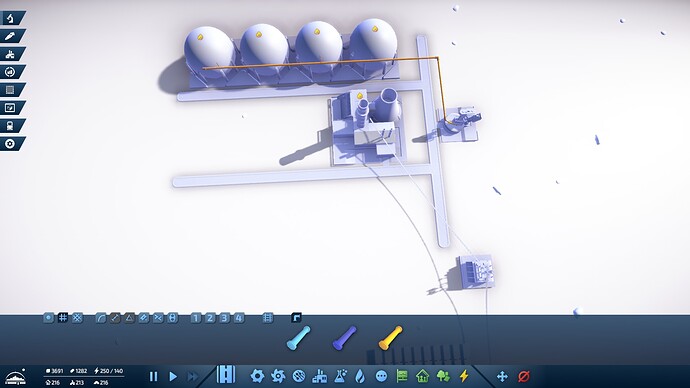Viewport: 690px width, 388px height.
Task: Resume normal game speed
Action: pos(173,377)
